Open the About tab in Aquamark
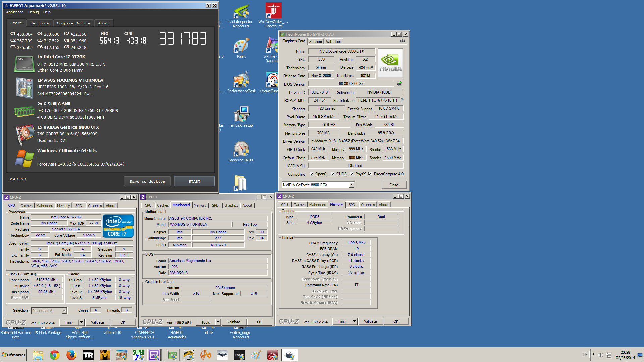 pos(104,23)
